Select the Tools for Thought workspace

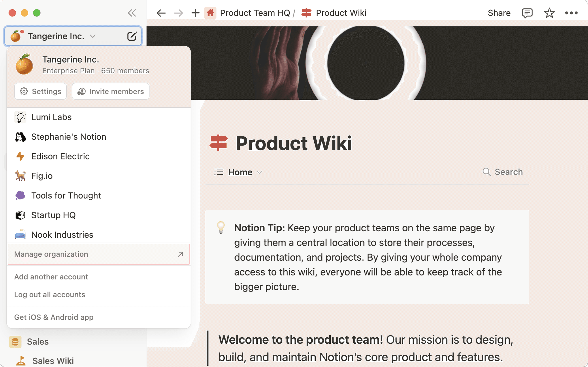pos(66,195)
